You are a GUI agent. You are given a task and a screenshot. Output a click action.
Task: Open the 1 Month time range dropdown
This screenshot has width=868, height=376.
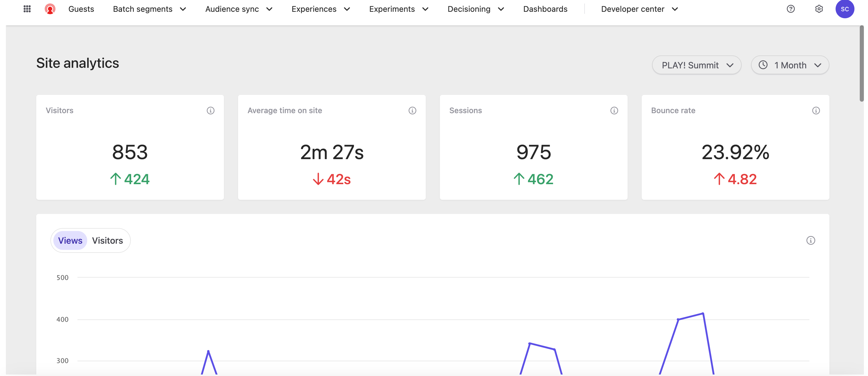[790, 65]
